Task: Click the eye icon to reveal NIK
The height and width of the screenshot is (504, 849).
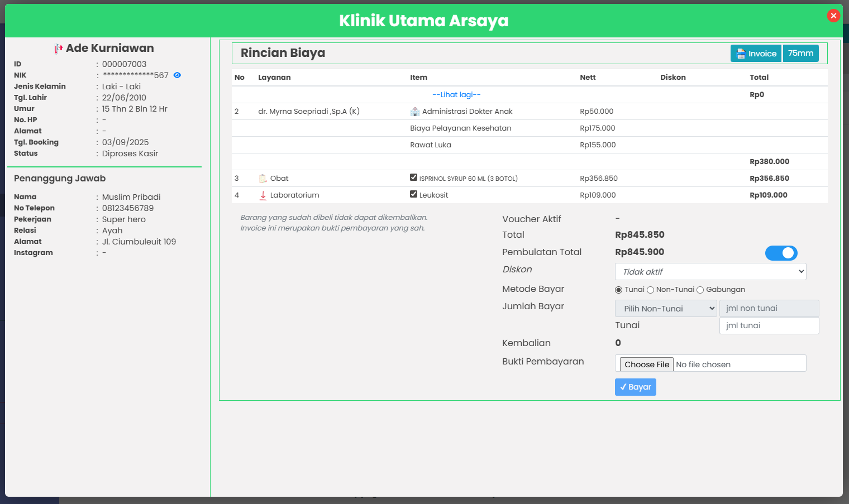Action: tap(177, 75)
